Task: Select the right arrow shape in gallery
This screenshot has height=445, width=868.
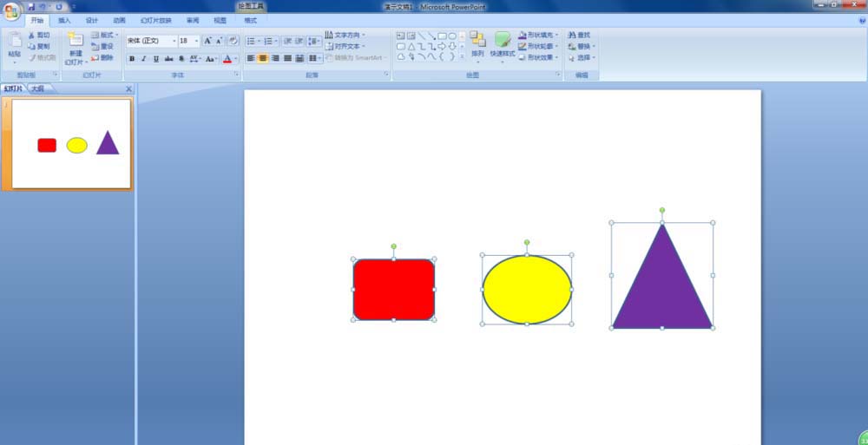Action: (442, 47)
